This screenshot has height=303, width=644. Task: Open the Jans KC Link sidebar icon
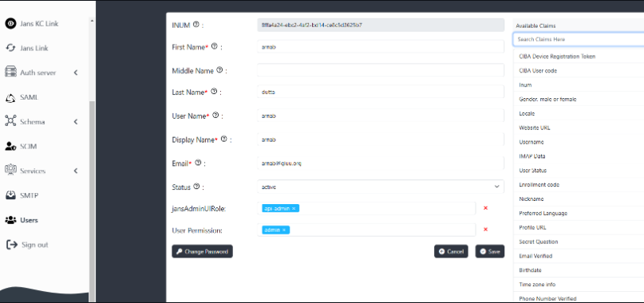(10, 24)
